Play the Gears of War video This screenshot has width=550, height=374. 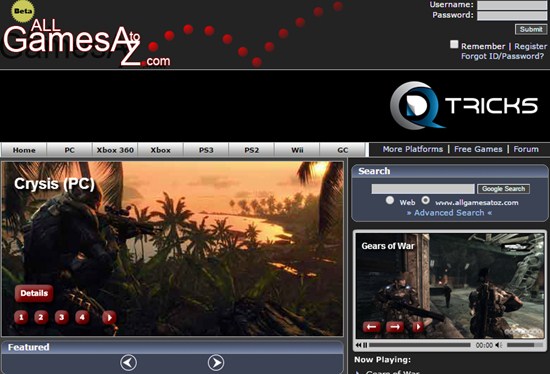click(x=418, y=327)
